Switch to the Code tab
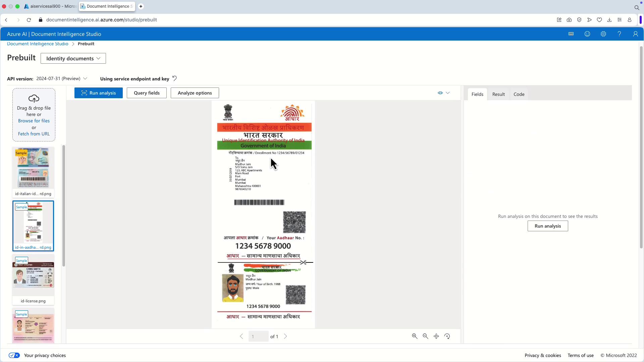This screenshot has width=644, height=362. (519, 94)
